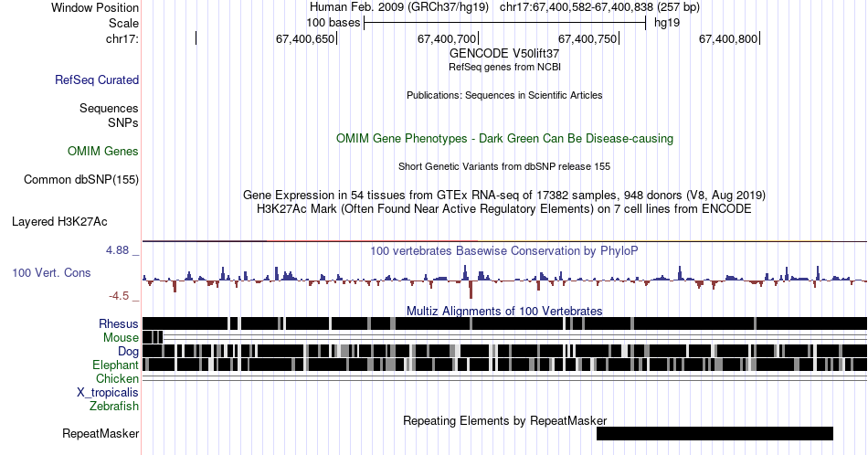This screenshot has width=868, height=455.
Task: Click the SNPs track label
Action: [123, 122]
